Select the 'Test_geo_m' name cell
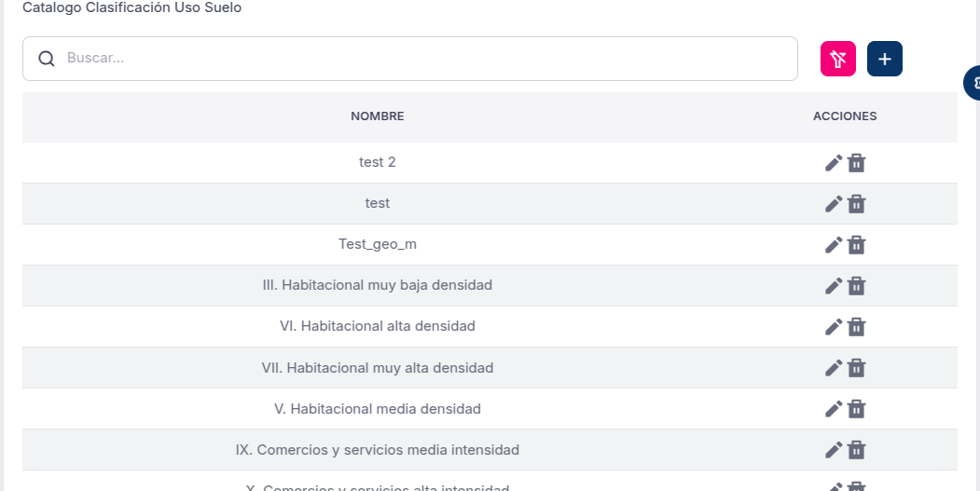The width and height of the screenshot is (980, 491). tap(378, 244)
